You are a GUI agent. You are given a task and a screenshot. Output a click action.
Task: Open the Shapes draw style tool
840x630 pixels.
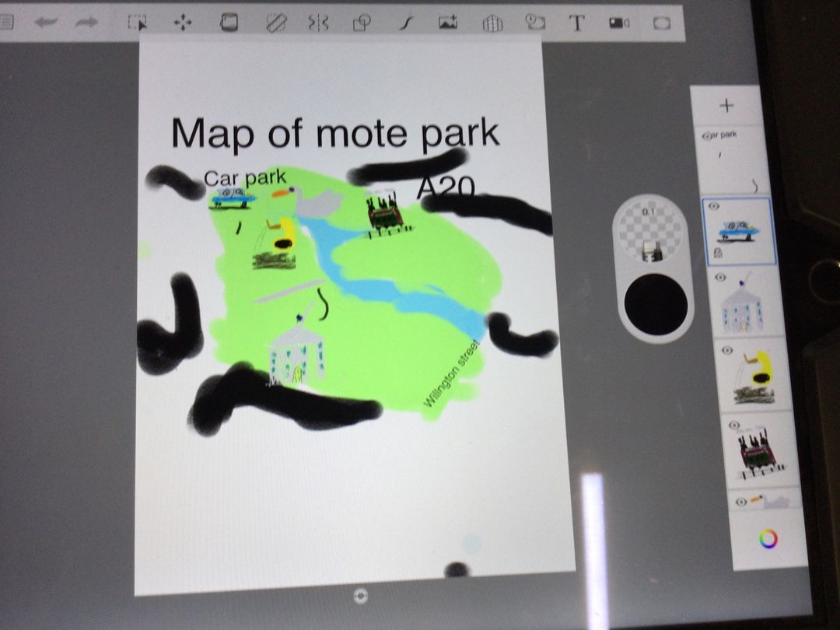tap(362, 23)
